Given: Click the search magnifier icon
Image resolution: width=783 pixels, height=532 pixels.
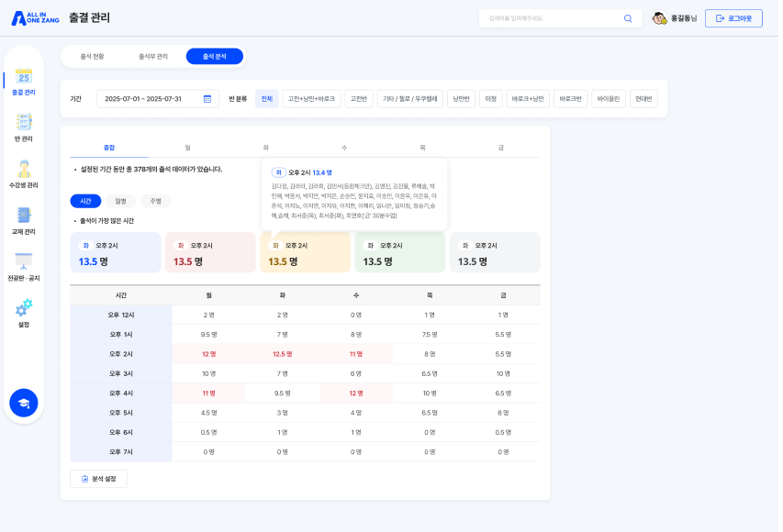Looking at the screenshot, I should coord(628,18).
